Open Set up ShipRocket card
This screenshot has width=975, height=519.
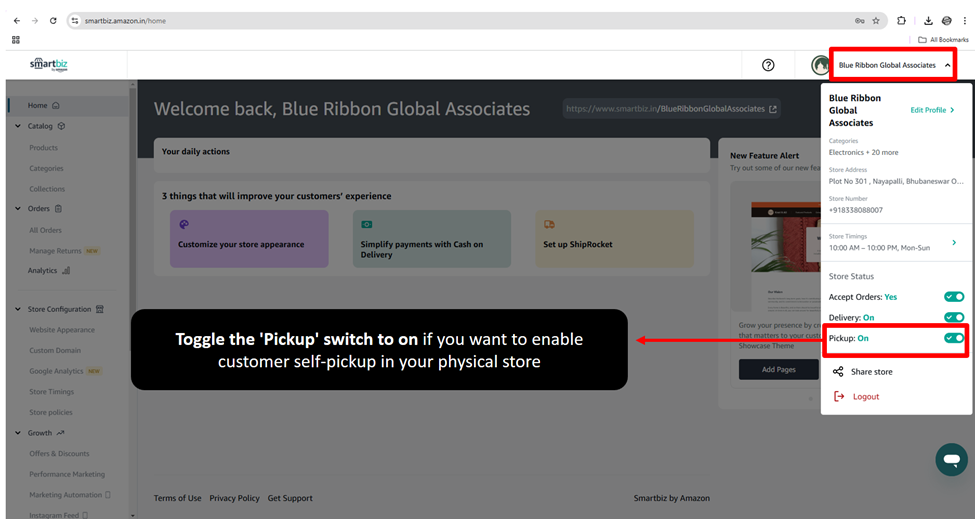[x=614, y=239]
